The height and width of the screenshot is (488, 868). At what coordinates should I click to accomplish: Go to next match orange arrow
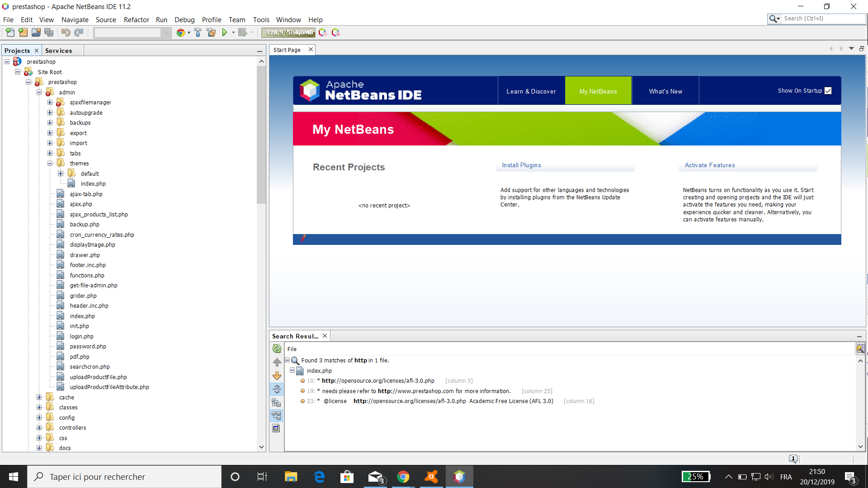click(277, 376)
